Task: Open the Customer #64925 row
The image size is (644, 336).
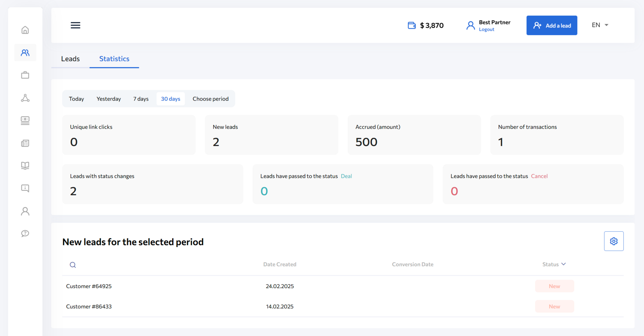Action: coord(89,286)
